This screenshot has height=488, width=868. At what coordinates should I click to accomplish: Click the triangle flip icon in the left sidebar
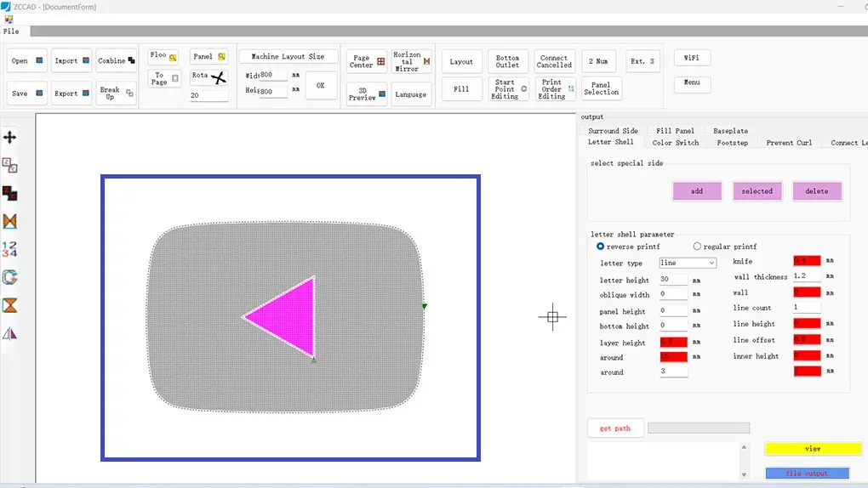click(9, 333)
